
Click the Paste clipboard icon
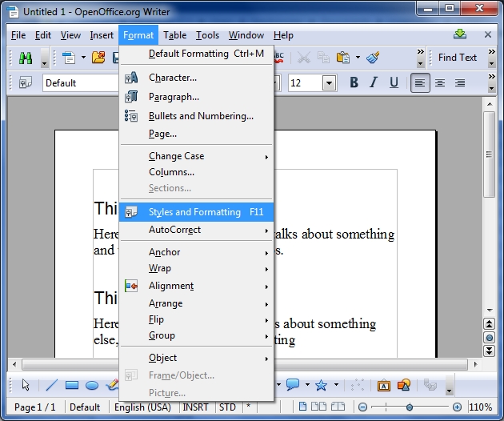click(343, 58)
